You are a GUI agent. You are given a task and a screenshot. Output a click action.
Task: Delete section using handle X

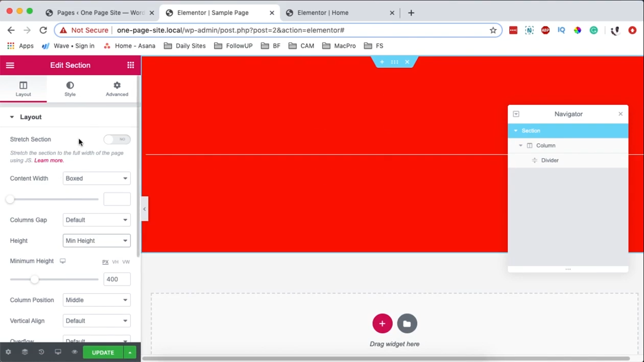(x=407, y=62)
